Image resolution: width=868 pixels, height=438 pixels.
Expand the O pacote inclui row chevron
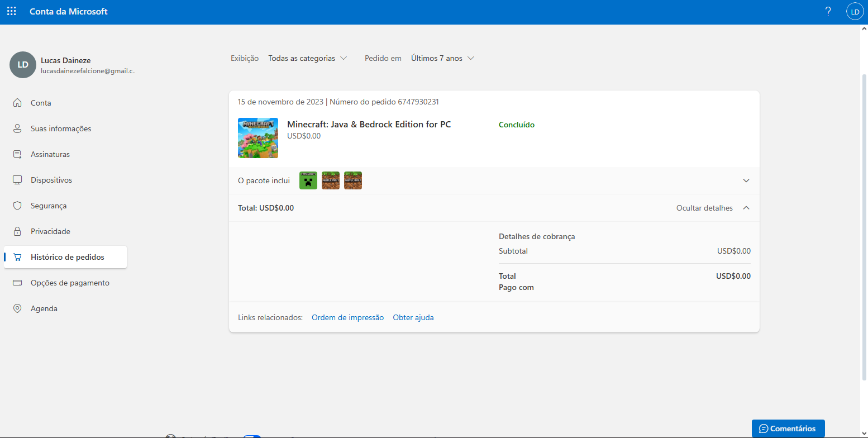click(x=746, y=180)
